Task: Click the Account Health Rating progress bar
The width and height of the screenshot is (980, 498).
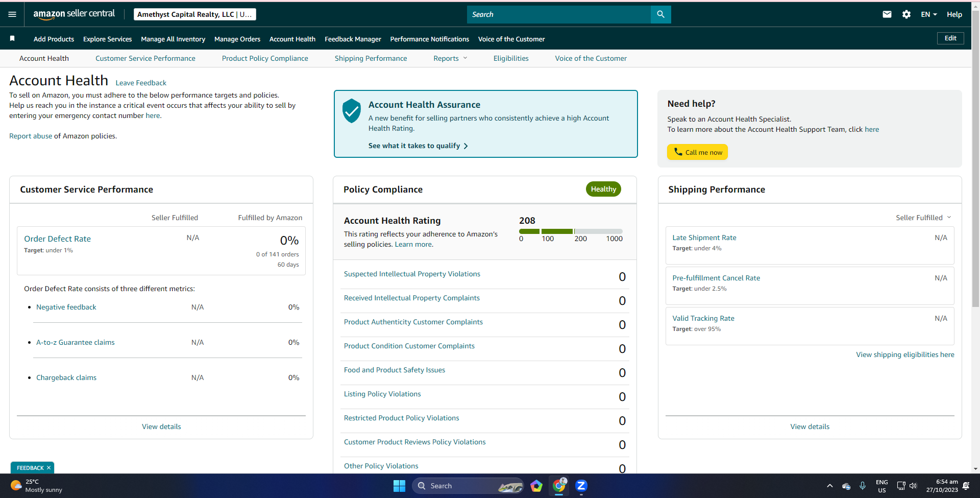Action: point(571,231)
